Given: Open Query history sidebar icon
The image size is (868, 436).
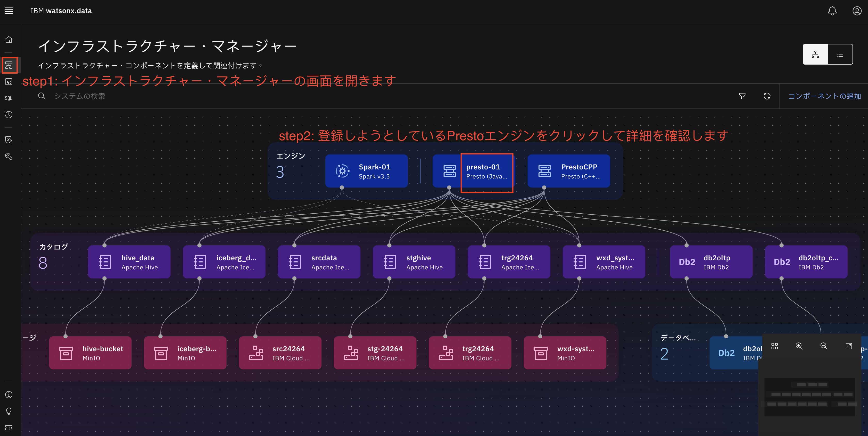Looking at the screenshot, I should click(9, 115).
